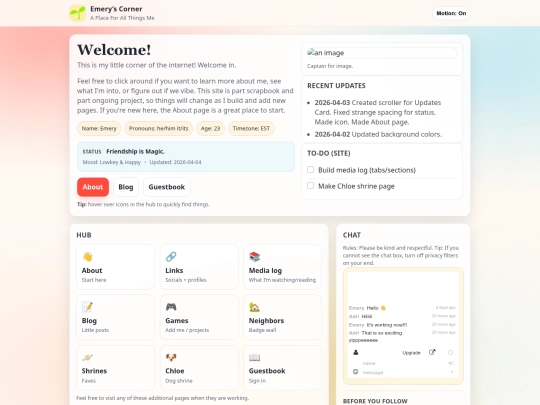
Task: Open the Blog button
Action: point(126,187)
